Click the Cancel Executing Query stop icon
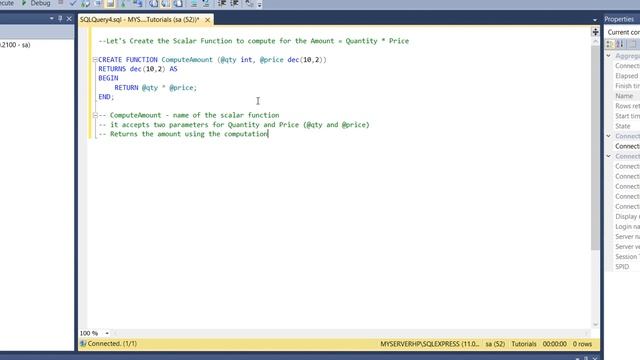Viewport: 640px width, 360px height. click(x=60, y=3)
